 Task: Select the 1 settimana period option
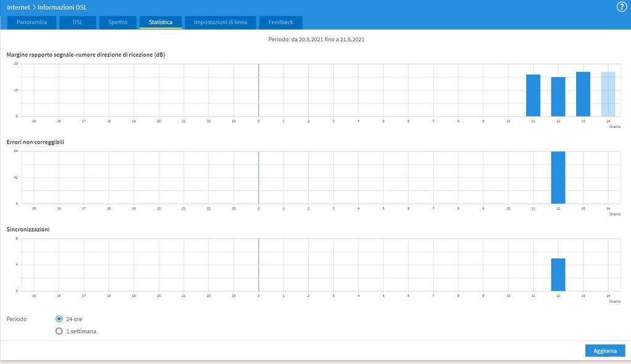[x=59, y=331]
